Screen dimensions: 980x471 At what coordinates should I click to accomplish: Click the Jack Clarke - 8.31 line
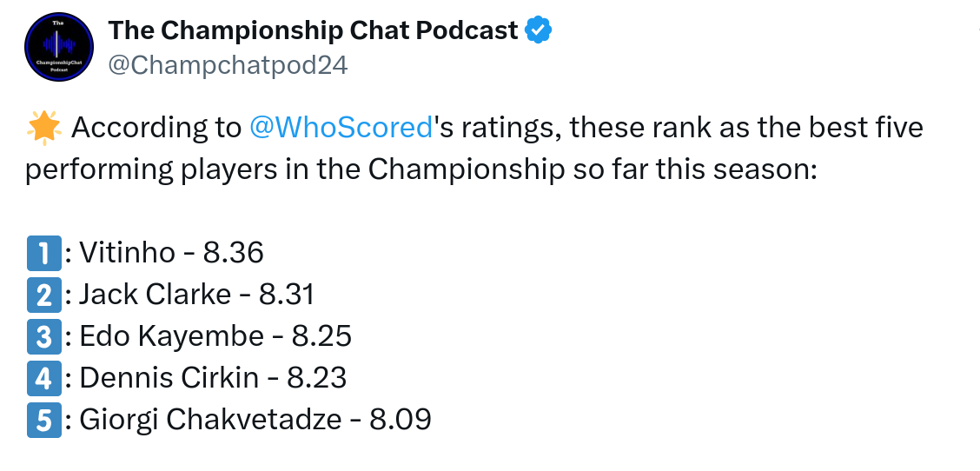tap(196, 295)
